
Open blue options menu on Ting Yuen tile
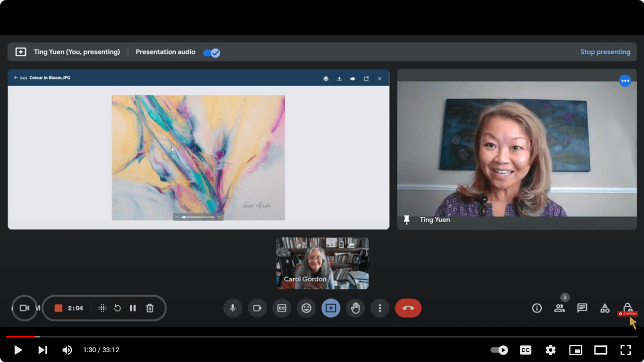pos(625,81)
